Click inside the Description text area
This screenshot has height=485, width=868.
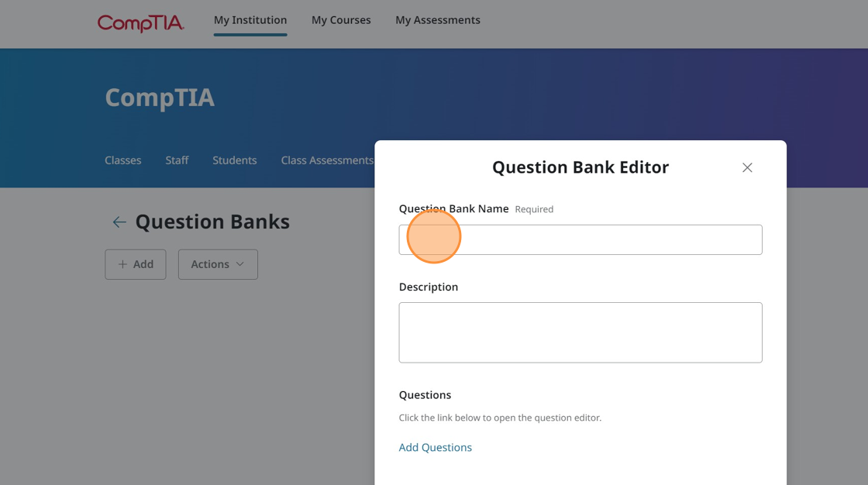pyautogui.click(x=580, y=332)
